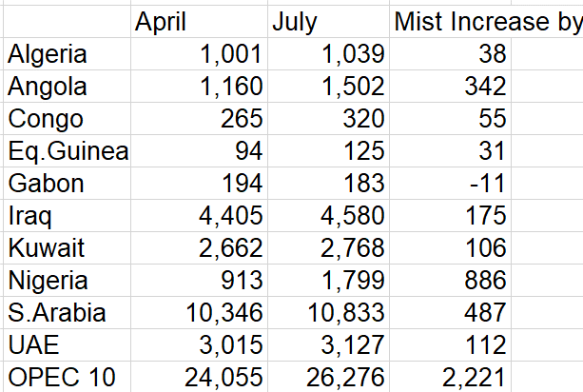Click the Eq.Guinea row label
583x392 pixels.
pyautogui.click(x=67, y=151)
